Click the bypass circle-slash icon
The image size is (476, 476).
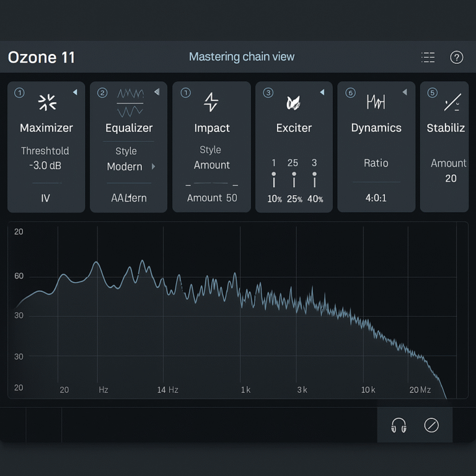[431, 425]
